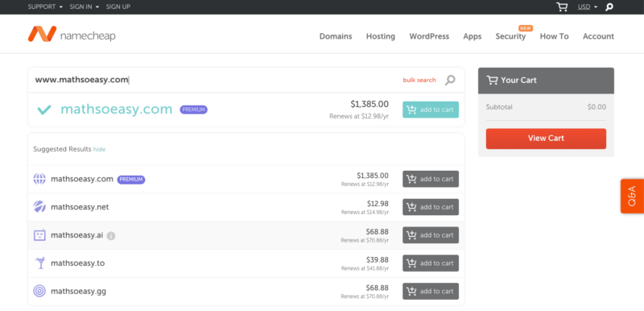Open the Account menu
644x311 pixels.
tap(598, 36)
